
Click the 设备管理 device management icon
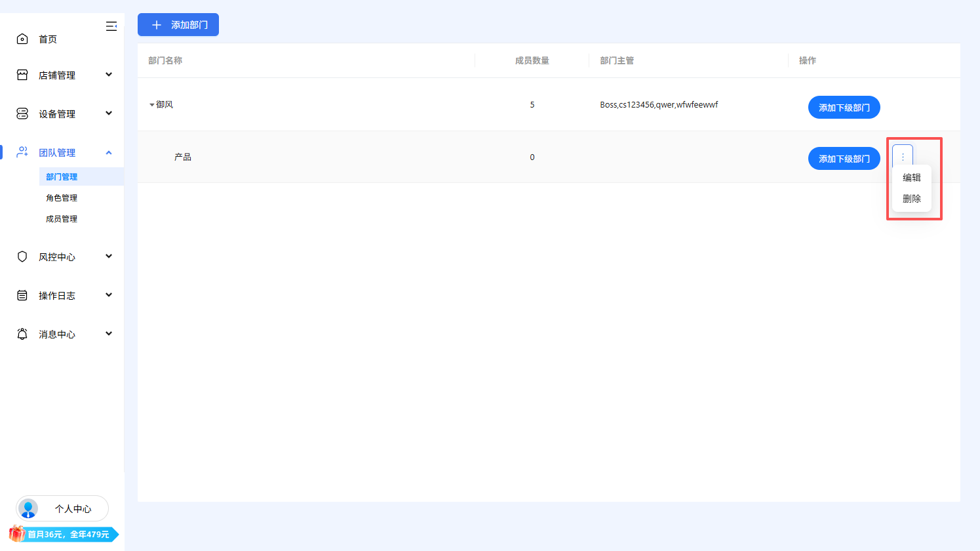tap(22, 113)
